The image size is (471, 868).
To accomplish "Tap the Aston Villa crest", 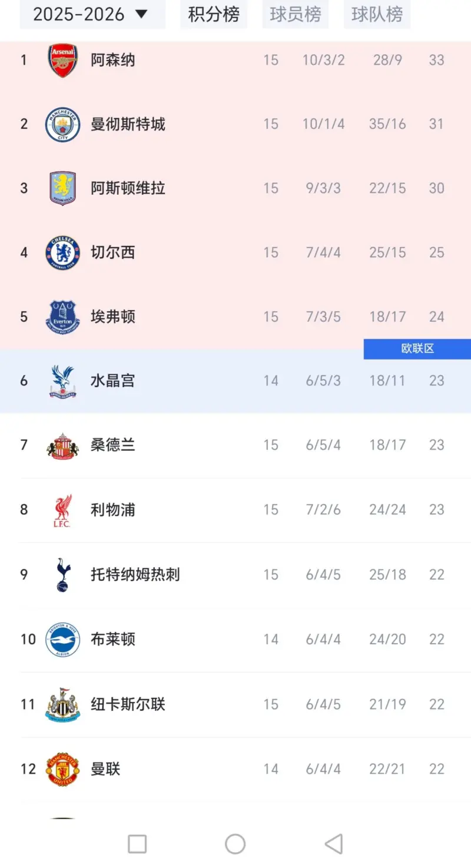I will [63, 188].
